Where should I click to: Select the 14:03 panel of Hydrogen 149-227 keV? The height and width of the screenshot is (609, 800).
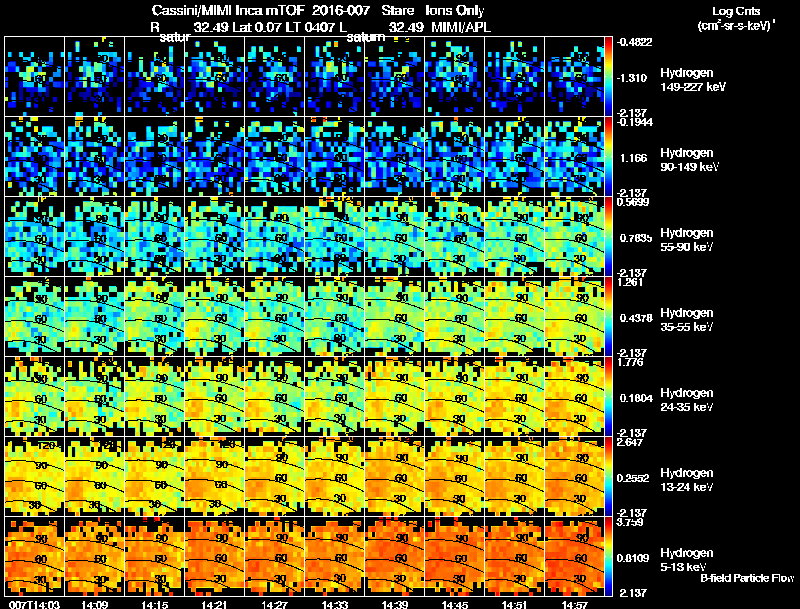pos(34,77)
